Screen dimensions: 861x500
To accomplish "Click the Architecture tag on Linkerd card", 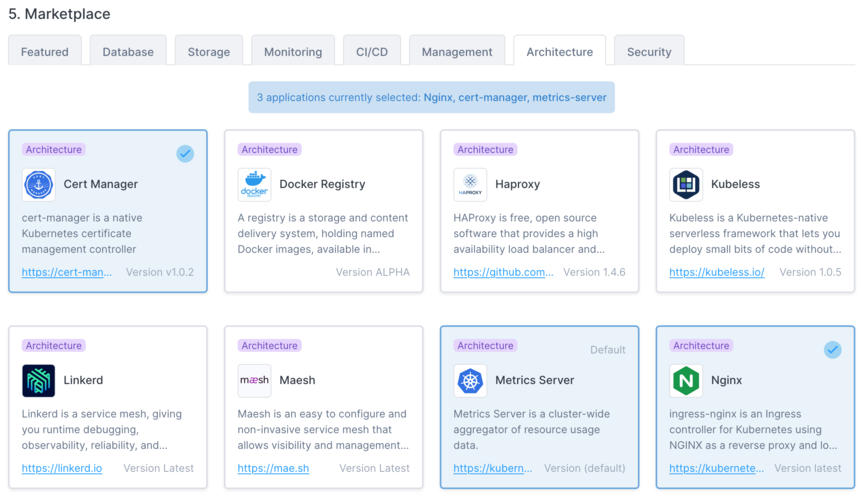I will [54, 345].
